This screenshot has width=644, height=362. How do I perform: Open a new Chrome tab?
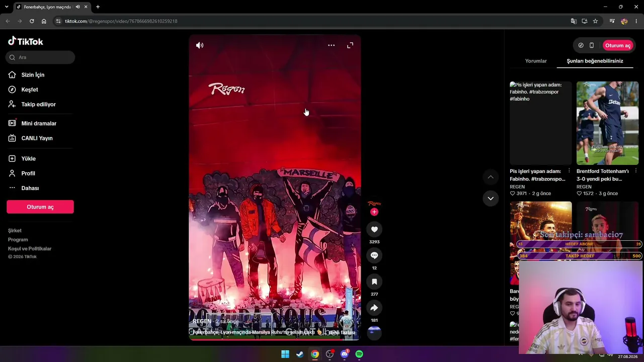98,7
